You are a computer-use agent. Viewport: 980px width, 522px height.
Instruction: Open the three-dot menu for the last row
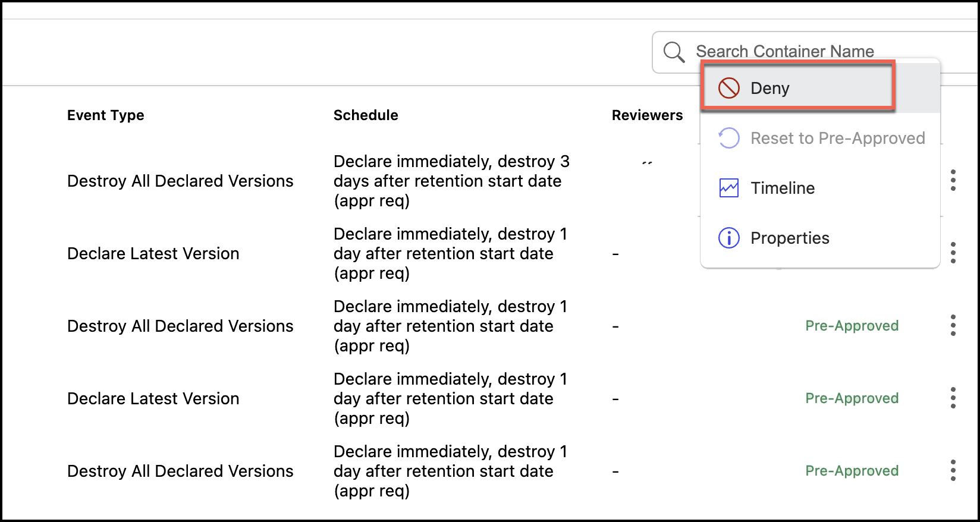point(953,470)
